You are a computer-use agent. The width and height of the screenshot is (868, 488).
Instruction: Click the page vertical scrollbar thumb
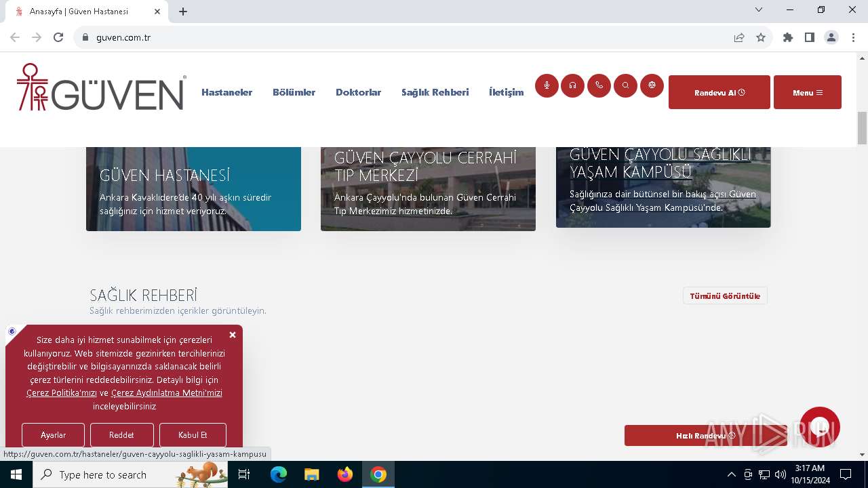click(x=863, y=127)
